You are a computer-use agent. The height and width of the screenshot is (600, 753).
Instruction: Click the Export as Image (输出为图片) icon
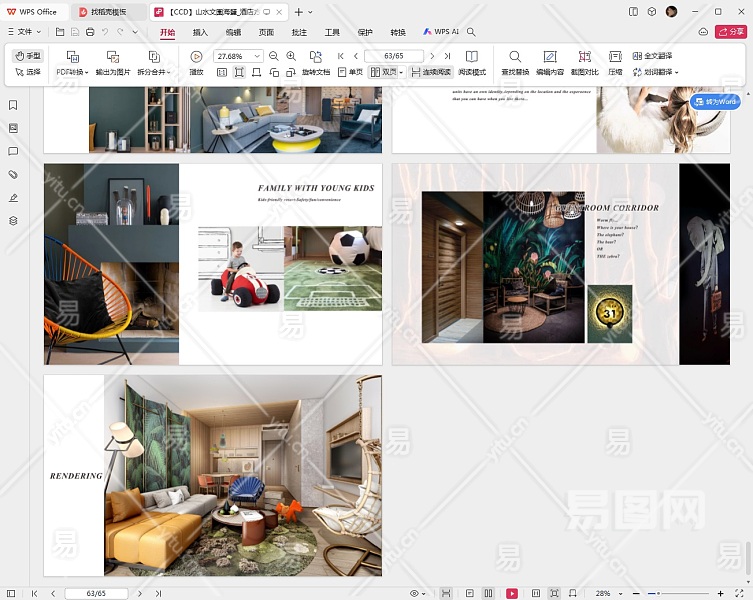tap(113, 57)
